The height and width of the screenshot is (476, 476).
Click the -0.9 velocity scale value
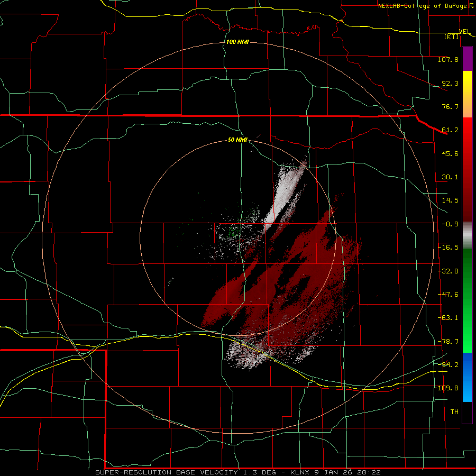coord(450,224)
